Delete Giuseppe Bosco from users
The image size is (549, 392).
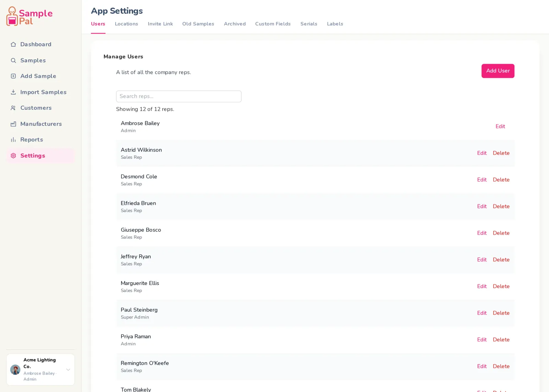(x=501, y=233)
